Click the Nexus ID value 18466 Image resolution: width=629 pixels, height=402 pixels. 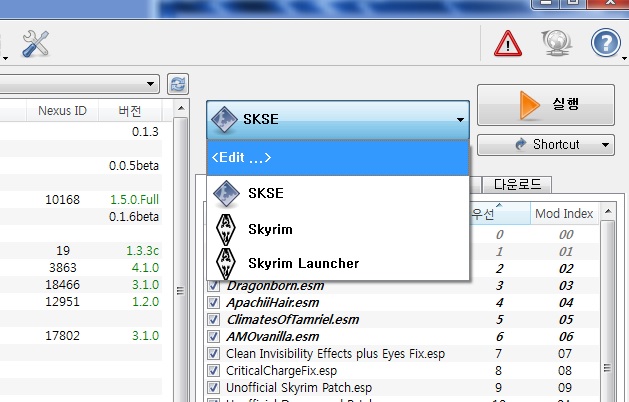tap(62, 284)
